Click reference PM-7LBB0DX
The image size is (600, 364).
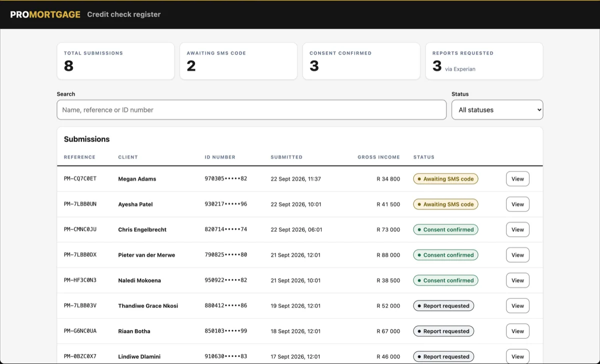coord(80,255)
